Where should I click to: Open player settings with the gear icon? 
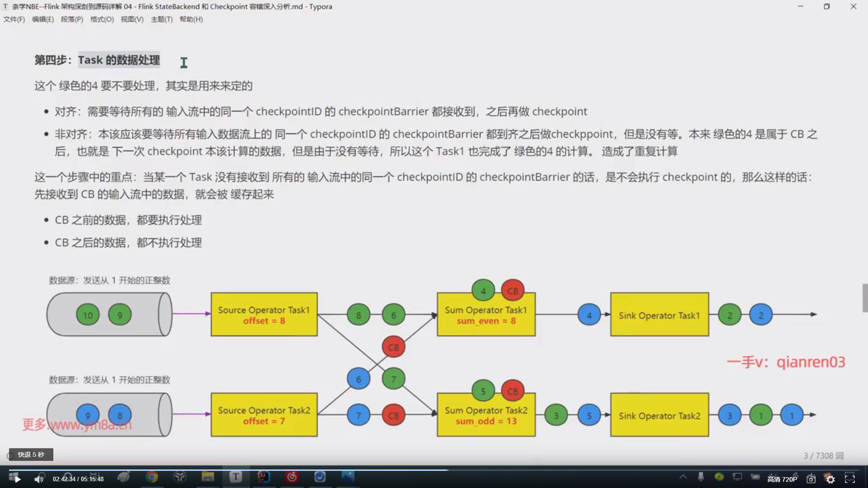(x=831, y=479)
